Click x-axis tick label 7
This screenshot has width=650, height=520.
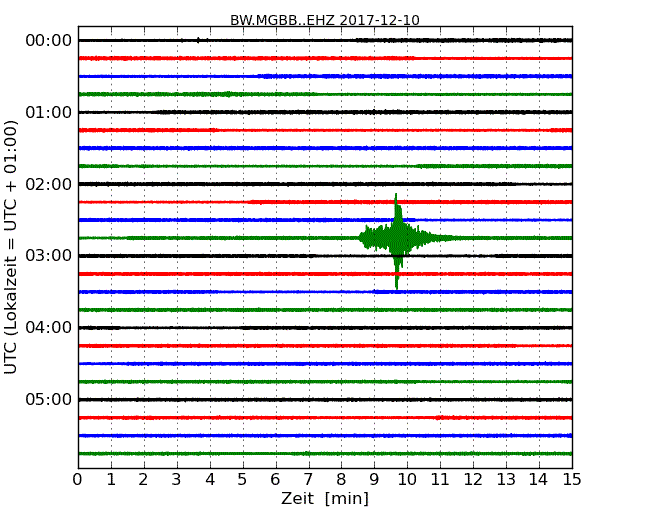[x=308, y=479]
